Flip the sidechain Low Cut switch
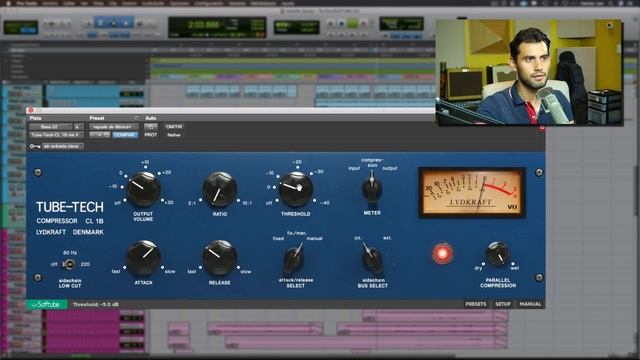This screenshot has height=360, width=640. tap(69, 264)
